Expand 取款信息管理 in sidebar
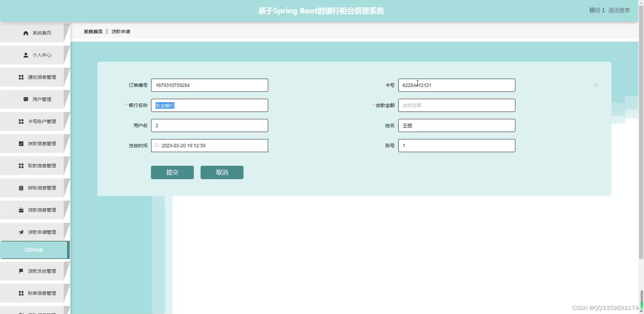Screen dimensions: 644x314 [35, 166]
